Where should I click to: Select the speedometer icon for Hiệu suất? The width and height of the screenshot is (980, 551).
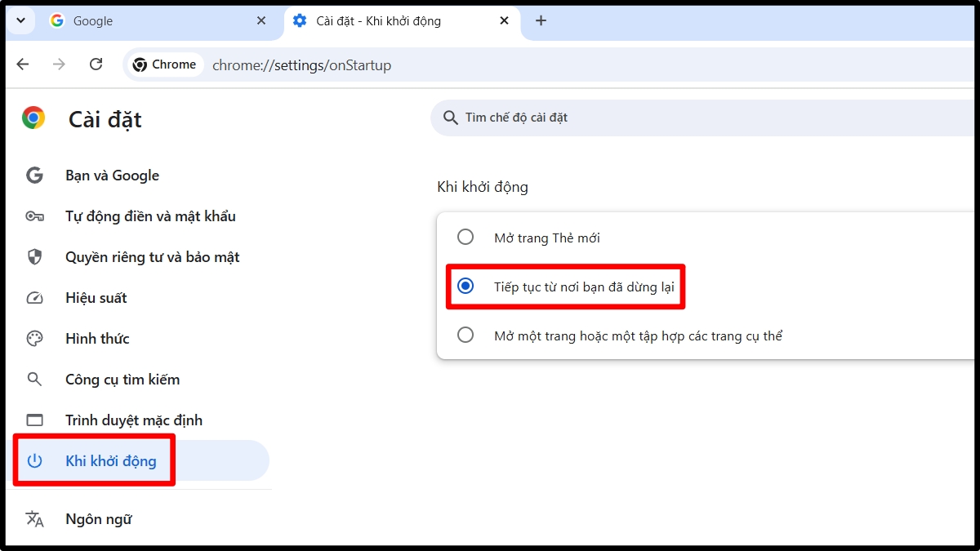[x=33, y=297]
